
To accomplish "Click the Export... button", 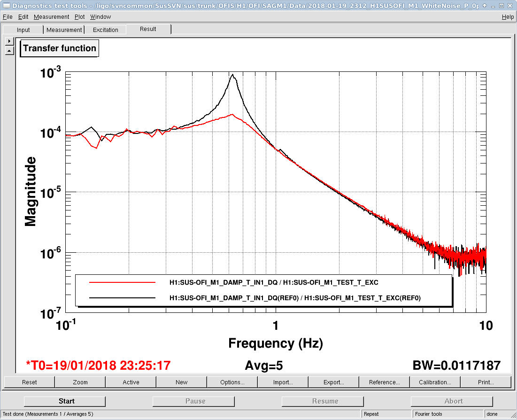I will 334,382.
